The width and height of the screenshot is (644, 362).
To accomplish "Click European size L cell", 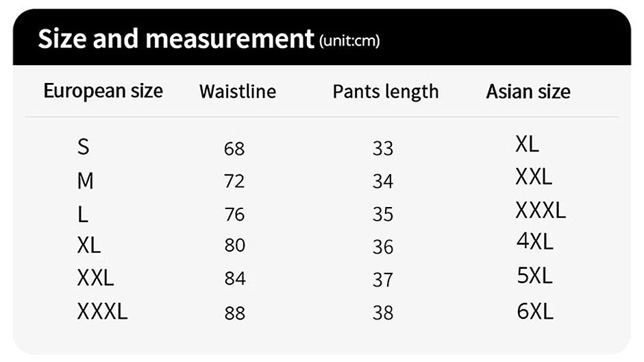I will (83, 215).
